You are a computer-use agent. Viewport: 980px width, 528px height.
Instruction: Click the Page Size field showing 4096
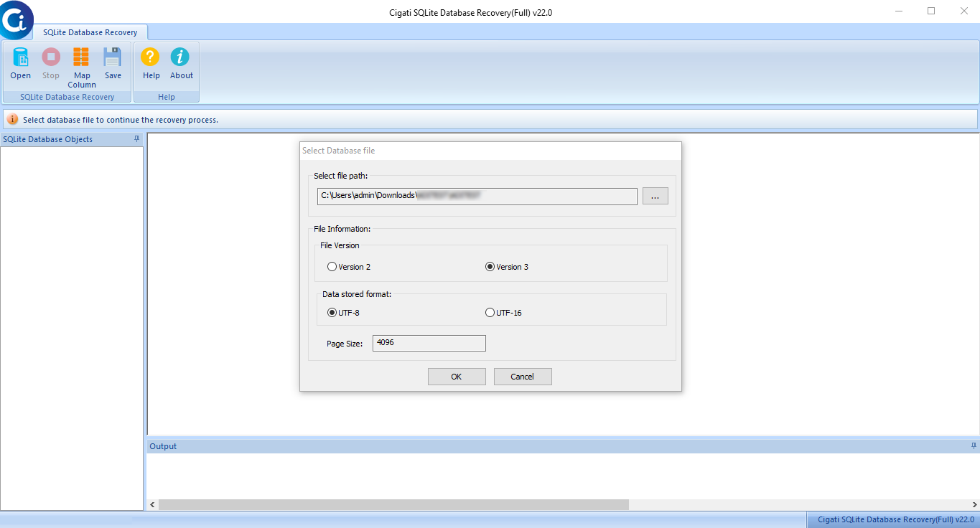tap(429, 343)
